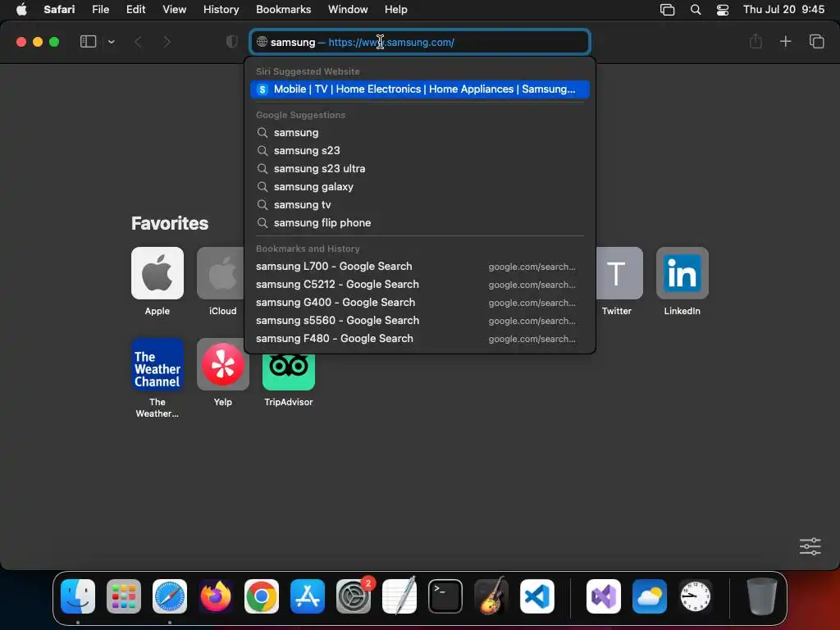Open Clock app from the Dock
This screenshot has height=630, width=840.
click(x=696, y=596)
